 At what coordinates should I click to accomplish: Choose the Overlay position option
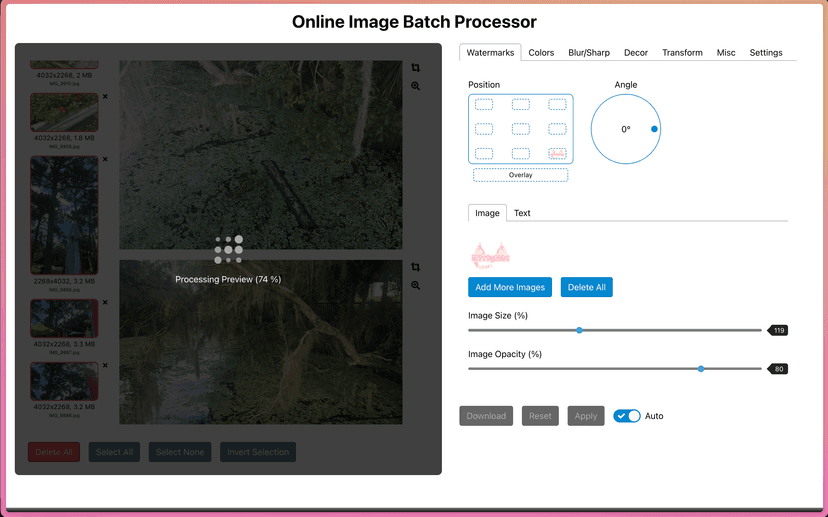click(520, 175)
